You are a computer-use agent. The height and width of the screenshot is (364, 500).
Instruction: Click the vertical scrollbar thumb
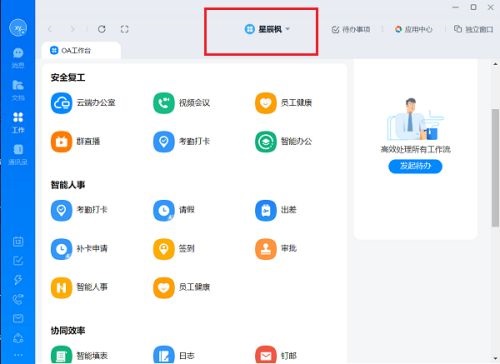(x=495, y=168)
